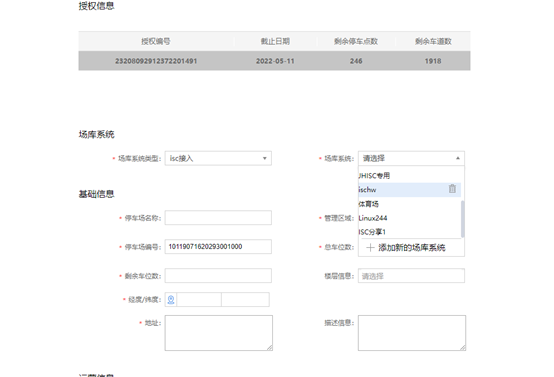Click the 截止日期 column header
Screen dimensions: 554x377
click(275, 41)
